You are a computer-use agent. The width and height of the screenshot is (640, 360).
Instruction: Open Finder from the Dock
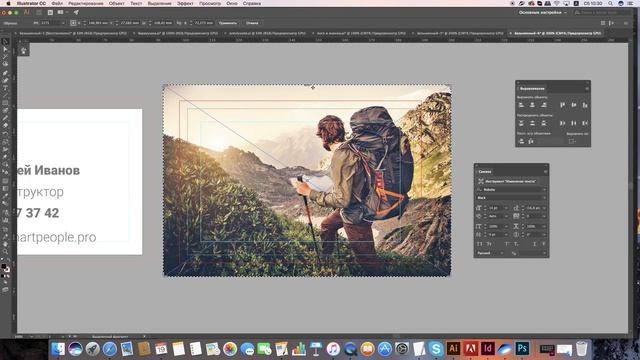pos(58,349)
